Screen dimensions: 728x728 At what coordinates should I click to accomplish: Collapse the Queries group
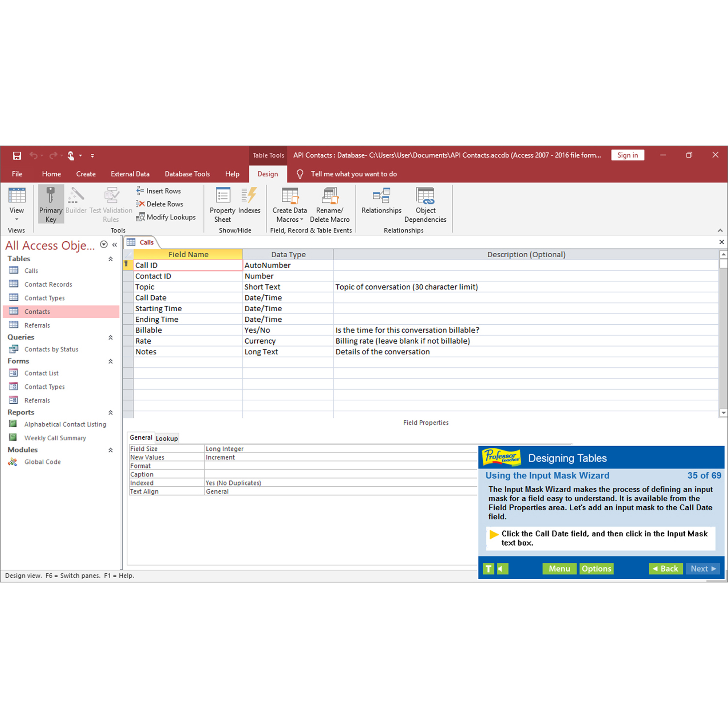110,337
